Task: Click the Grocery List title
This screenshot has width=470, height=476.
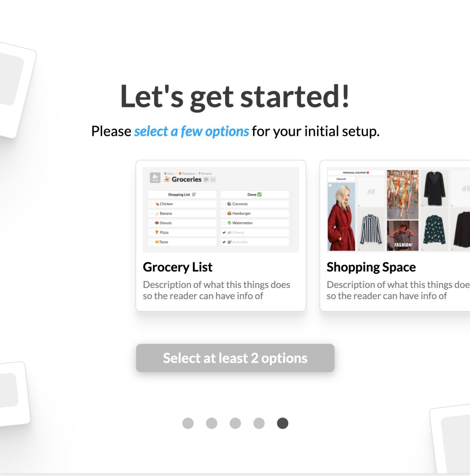Action: 177,267
